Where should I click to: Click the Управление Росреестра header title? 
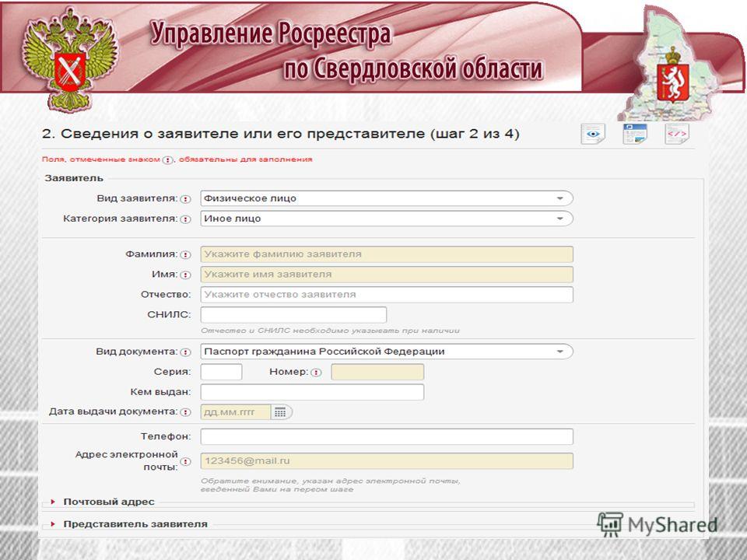point(271,34)
